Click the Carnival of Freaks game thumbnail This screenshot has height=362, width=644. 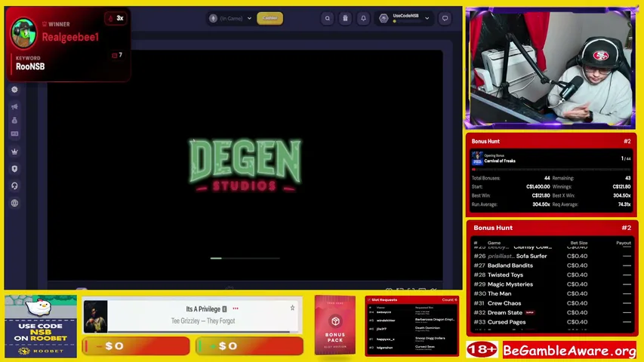(x=477, y=158)
